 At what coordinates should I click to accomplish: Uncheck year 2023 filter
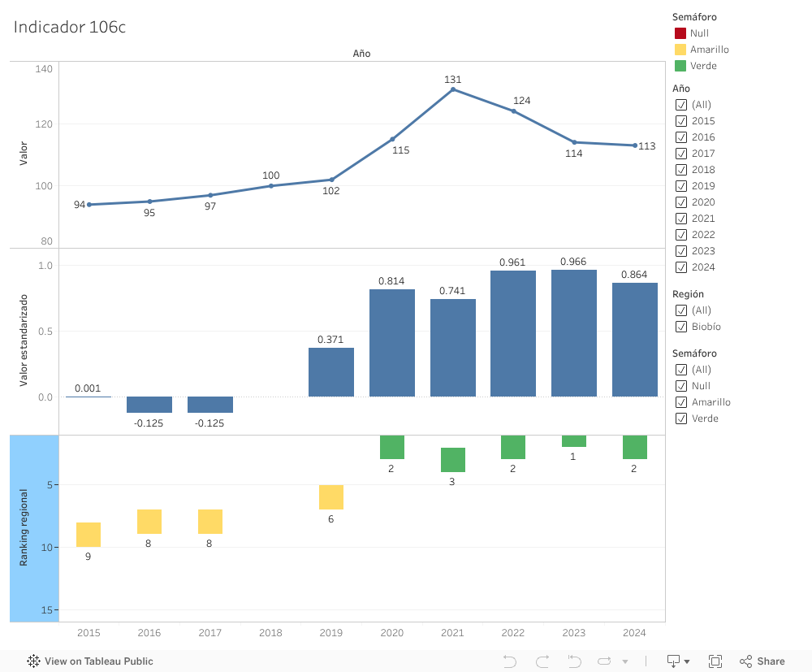tap(681, 251)
